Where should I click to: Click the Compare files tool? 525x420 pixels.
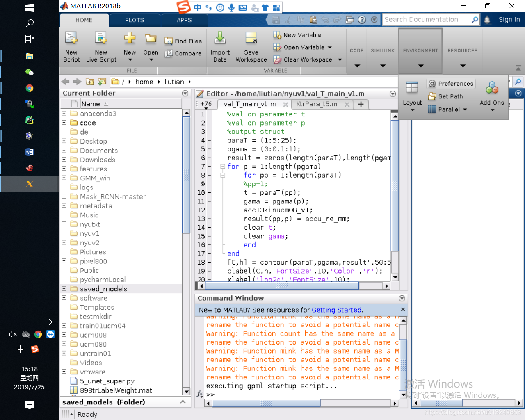(x=183, y=53)
